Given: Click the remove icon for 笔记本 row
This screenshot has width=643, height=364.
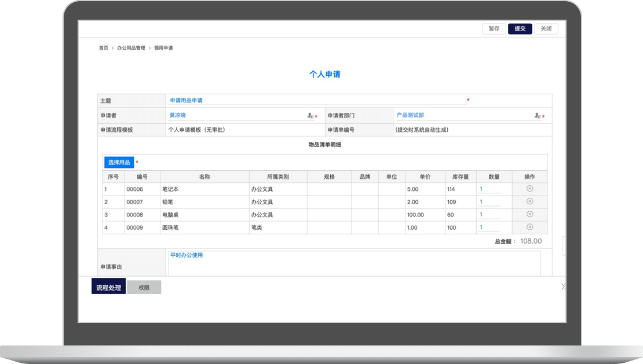Looking at the screenshot, I should pyautogui.click(x=529, y=189).
